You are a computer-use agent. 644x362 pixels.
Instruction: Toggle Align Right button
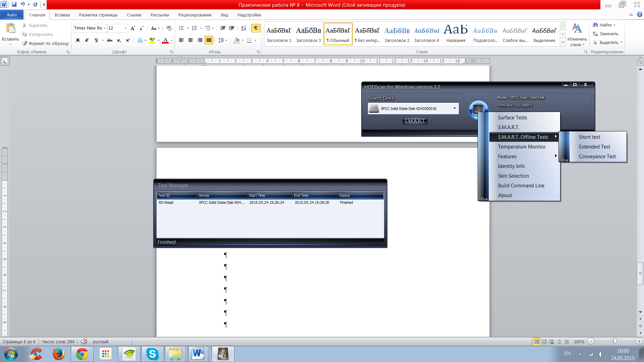click(x=200, y=40)
